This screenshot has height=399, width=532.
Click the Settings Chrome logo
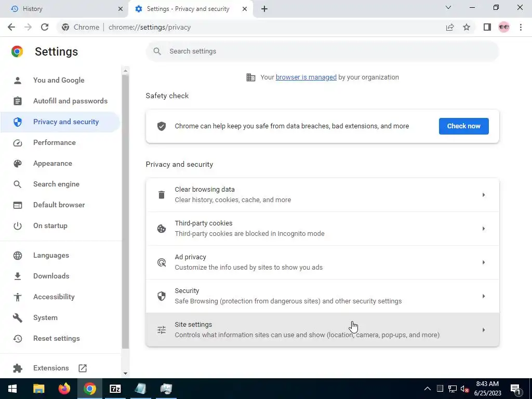coord(17,51)
